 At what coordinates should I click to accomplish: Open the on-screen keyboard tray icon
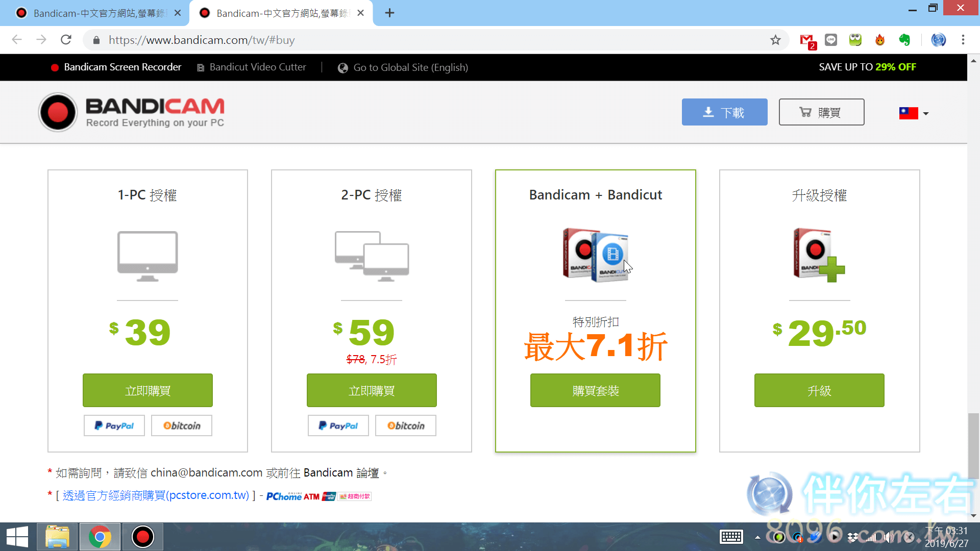pos(731,537)
